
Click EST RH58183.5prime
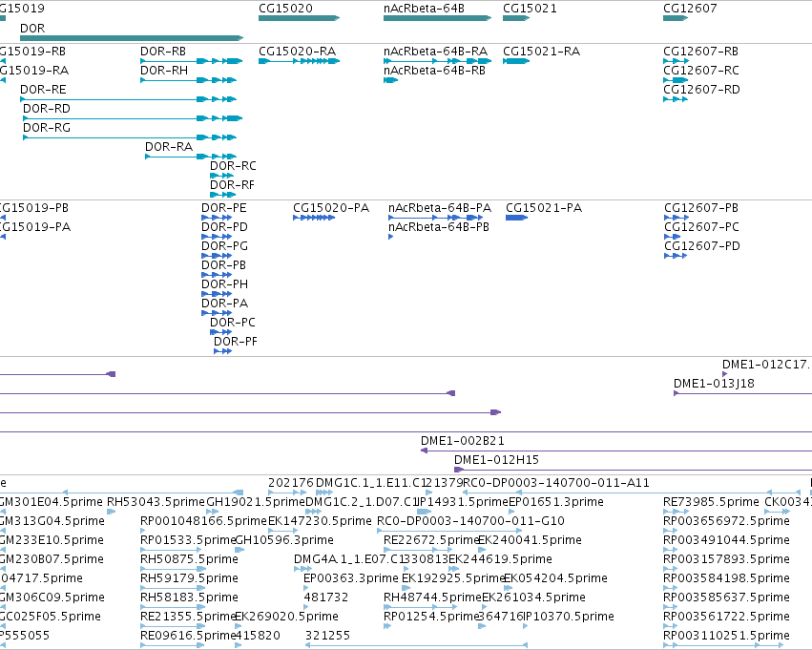click(x=189, y=598)
